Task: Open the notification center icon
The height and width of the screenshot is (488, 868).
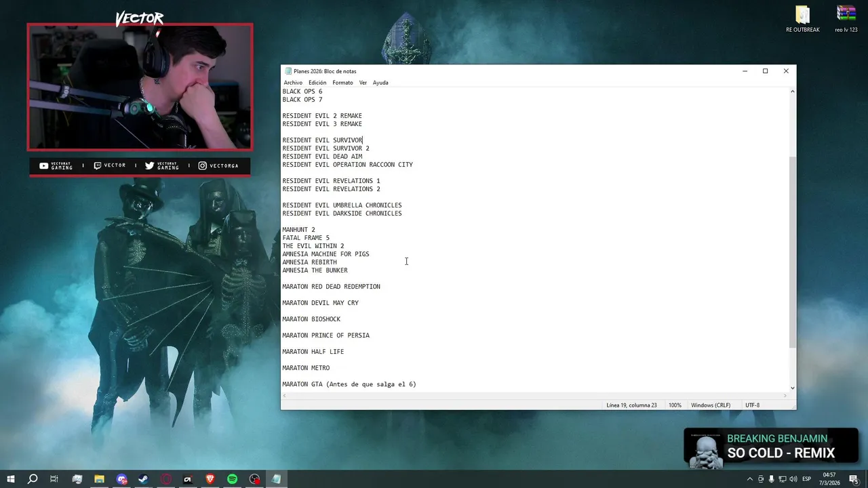Action: (x=853, y=479)
